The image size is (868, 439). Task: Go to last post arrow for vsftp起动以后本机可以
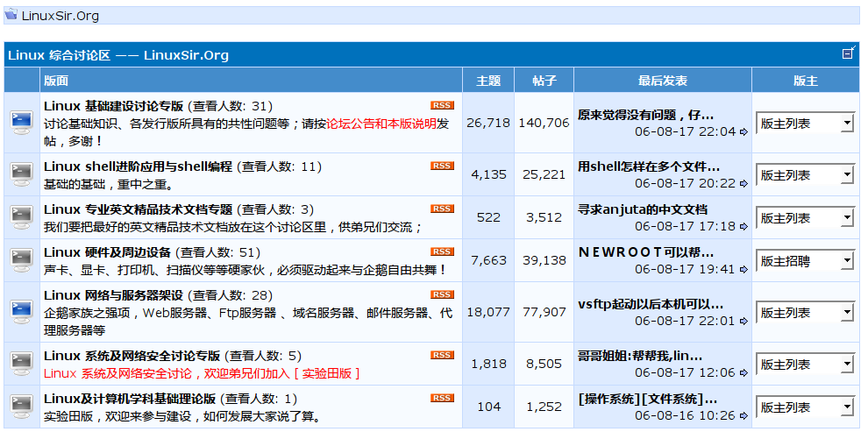tap(743, 322)
